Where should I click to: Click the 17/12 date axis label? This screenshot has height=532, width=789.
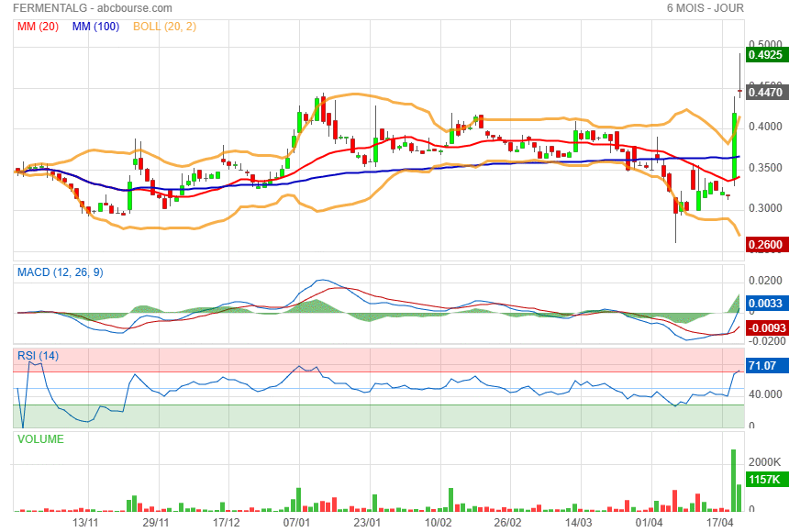coord(227,523)
